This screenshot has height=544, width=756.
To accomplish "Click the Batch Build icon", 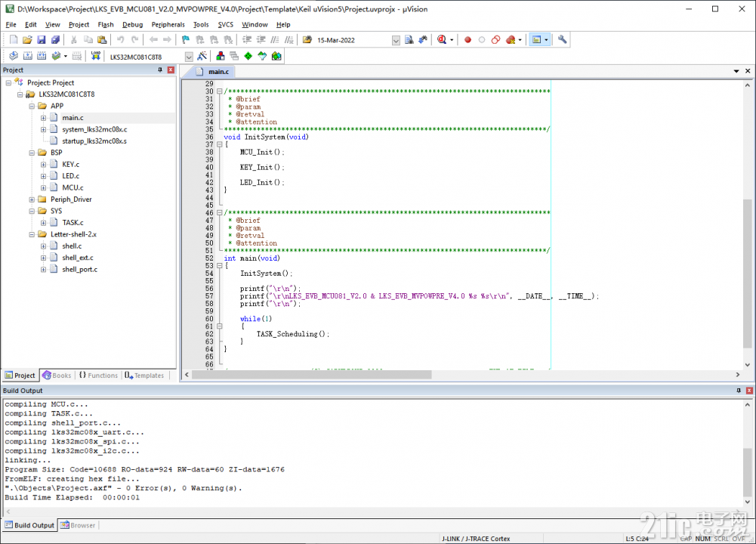I will (x=57, y=57).
